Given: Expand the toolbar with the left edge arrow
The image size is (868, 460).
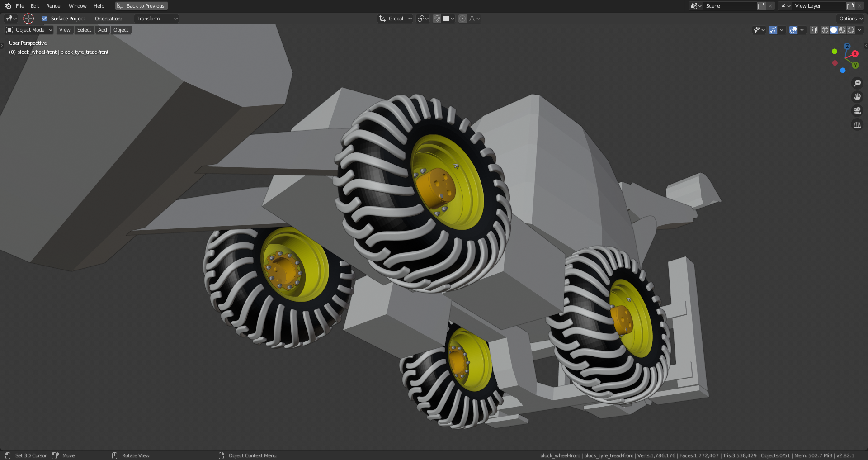Looking at the screenshot, I should [2, 45].
